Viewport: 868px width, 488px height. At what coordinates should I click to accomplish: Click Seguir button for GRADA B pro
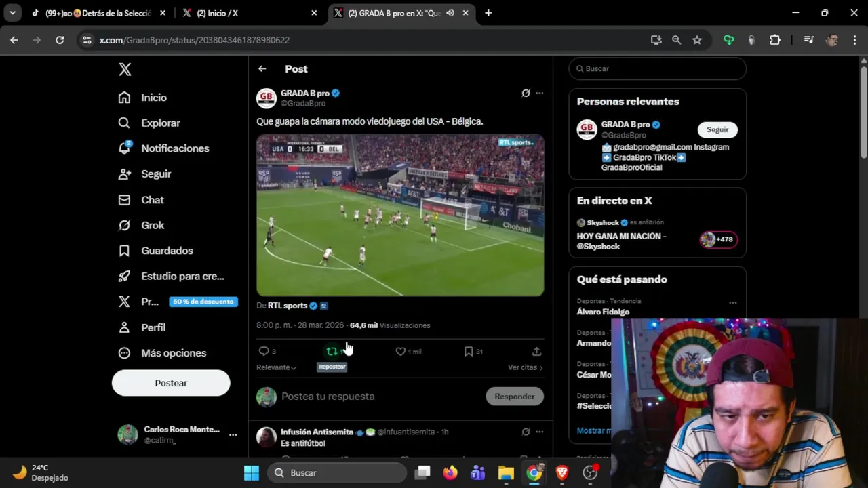717,129
